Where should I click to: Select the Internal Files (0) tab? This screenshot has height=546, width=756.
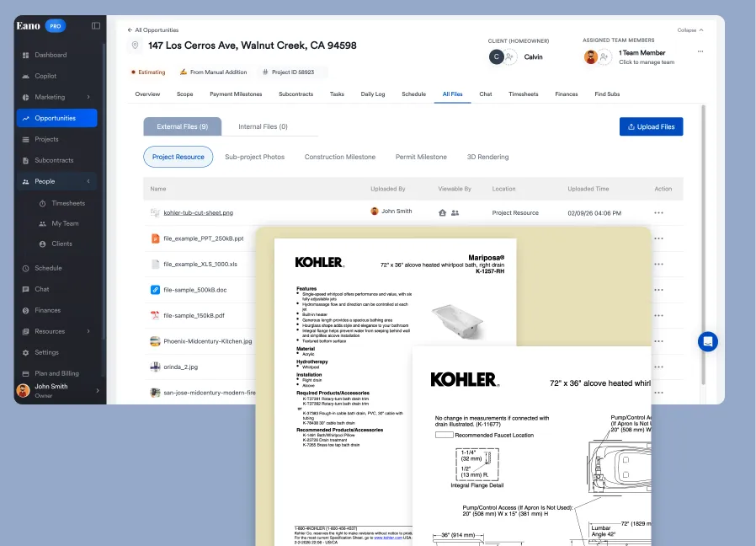(x=263, y=126)
